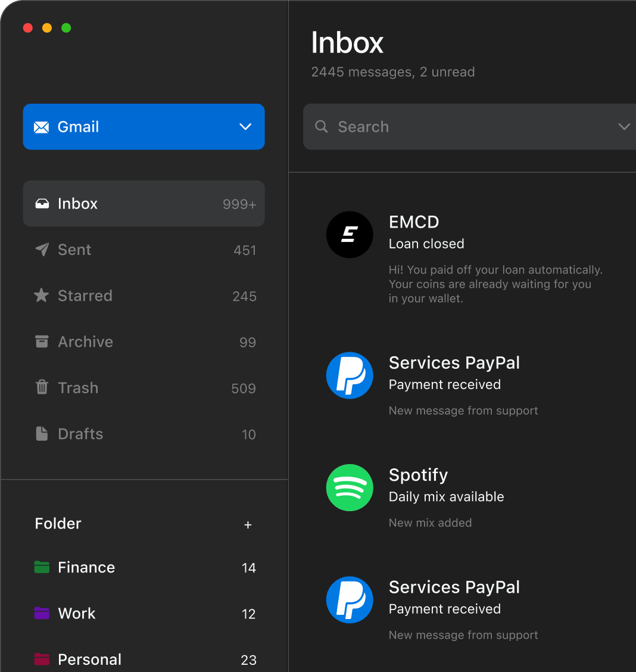Viewport: 636px width, 672px height.
Task: Click the Inbox tray icon
Action: click(x=42, y=203)
